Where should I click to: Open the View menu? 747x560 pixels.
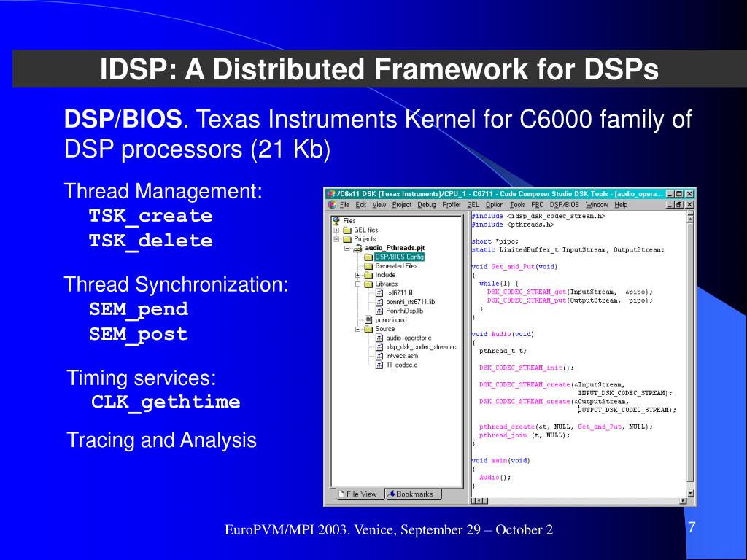[379, 205]
